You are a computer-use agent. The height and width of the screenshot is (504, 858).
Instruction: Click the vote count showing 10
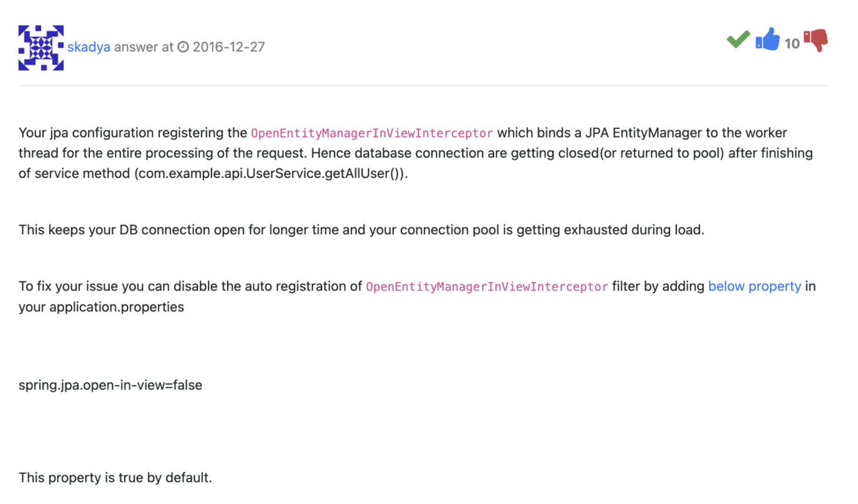(x=792, y=43)
